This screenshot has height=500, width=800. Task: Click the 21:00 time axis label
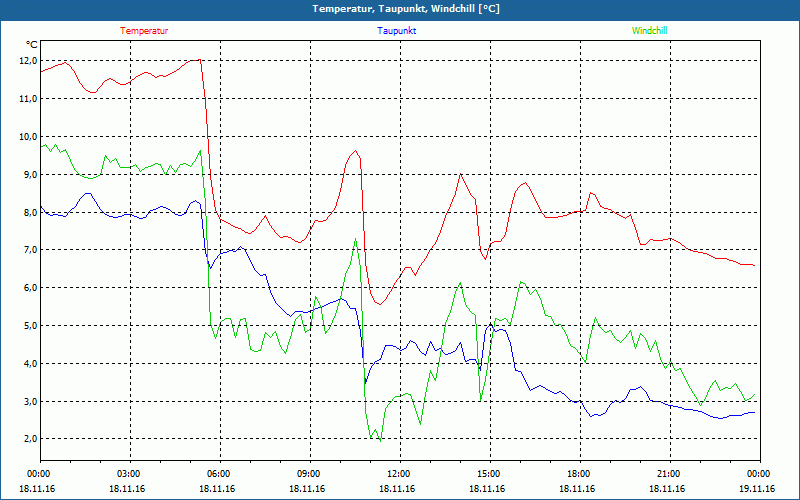(669, 474)
